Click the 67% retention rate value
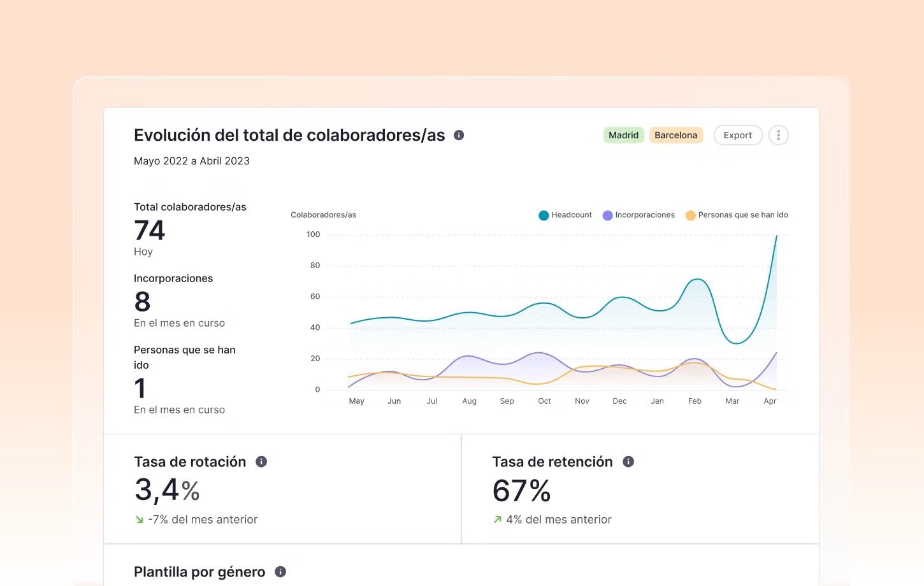 521,491
